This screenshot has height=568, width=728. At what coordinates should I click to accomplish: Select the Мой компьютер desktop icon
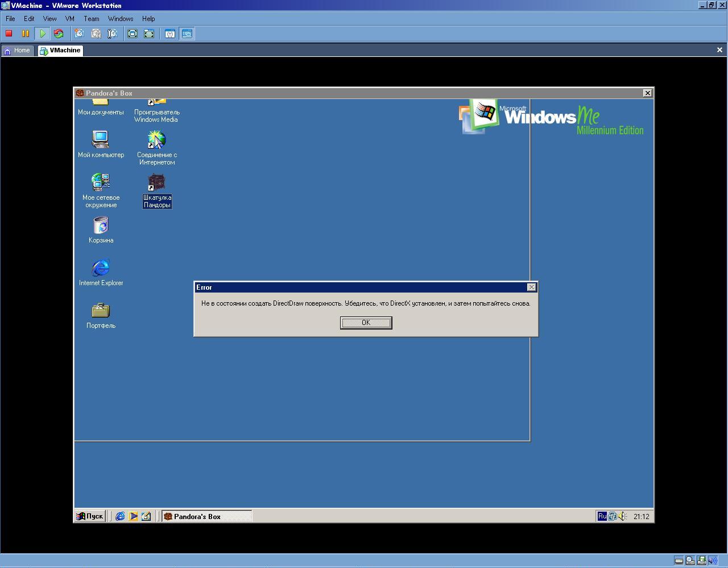point(101,144)
